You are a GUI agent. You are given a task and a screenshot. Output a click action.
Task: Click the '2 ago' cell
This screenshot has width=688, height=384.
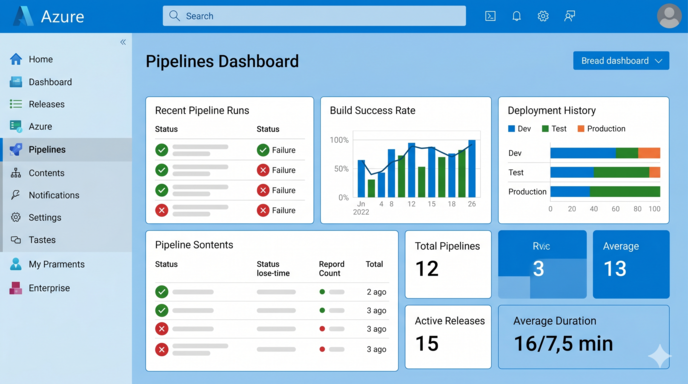point(376,292)
